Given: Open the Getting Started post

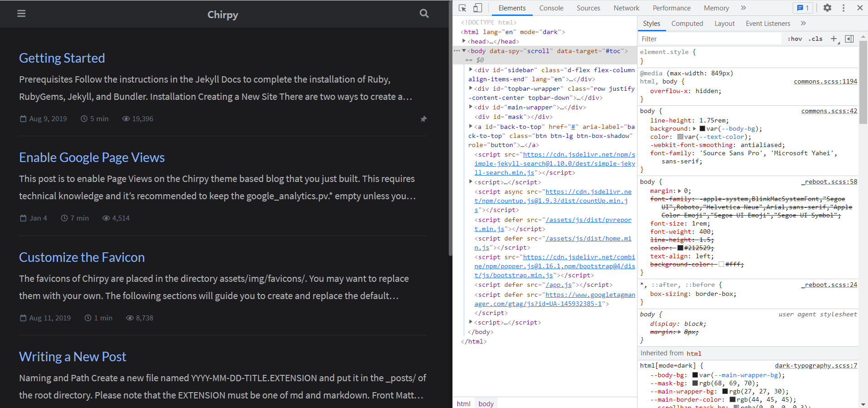Looking at the screenshot, I should [62, 58].
